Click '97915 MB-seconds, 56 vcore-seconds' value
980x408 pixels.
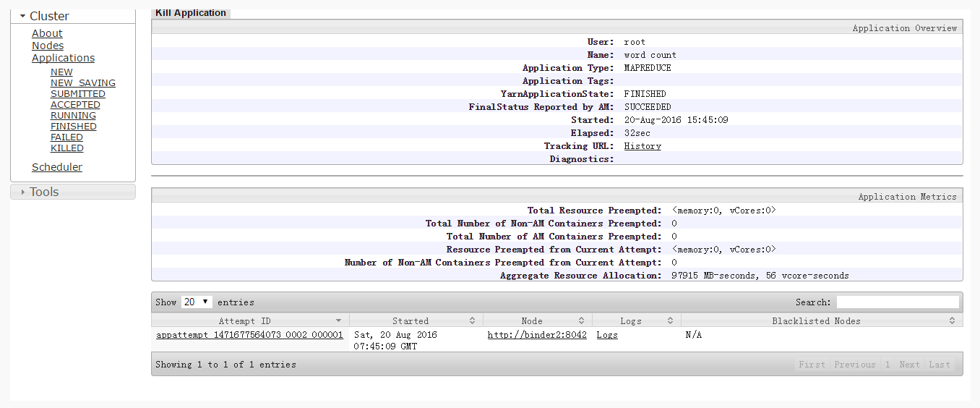coord(760,276)
